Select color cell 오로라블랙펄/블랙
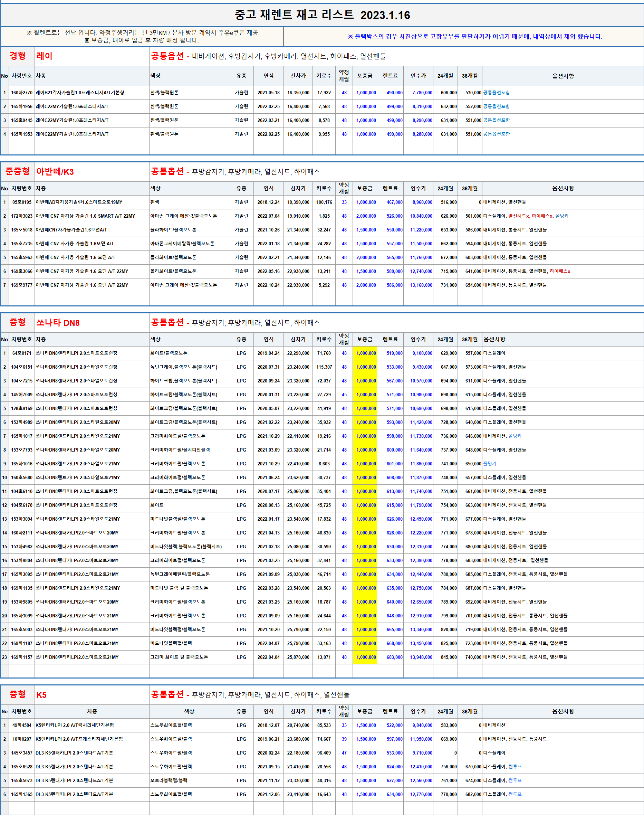Screen dimensions: 644x815 coord(189,781)
